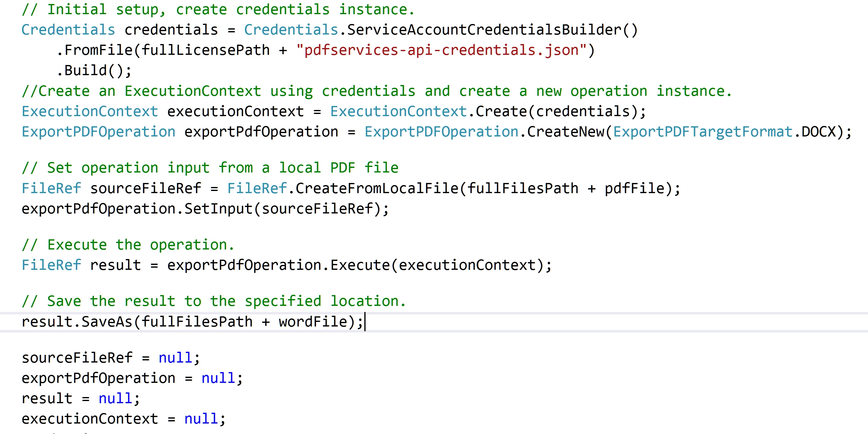Click the ServiceAccountCredentialsBuilder method name

(x=484, y=30)
